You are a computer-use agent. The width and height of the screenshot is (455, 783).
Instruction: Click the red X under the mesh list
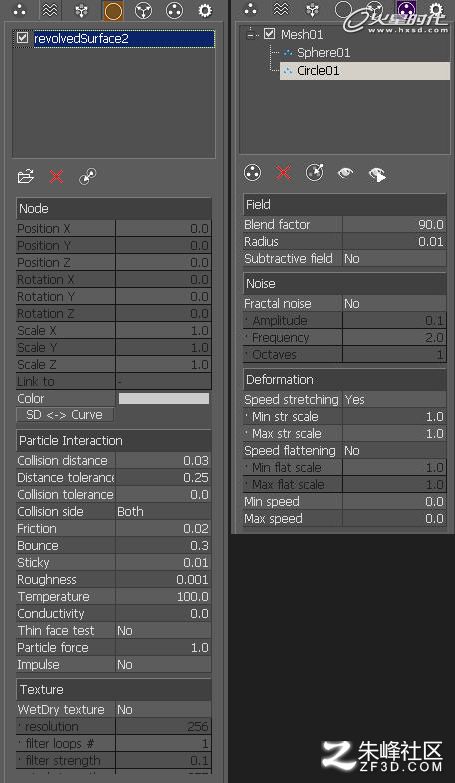[284, 173]
